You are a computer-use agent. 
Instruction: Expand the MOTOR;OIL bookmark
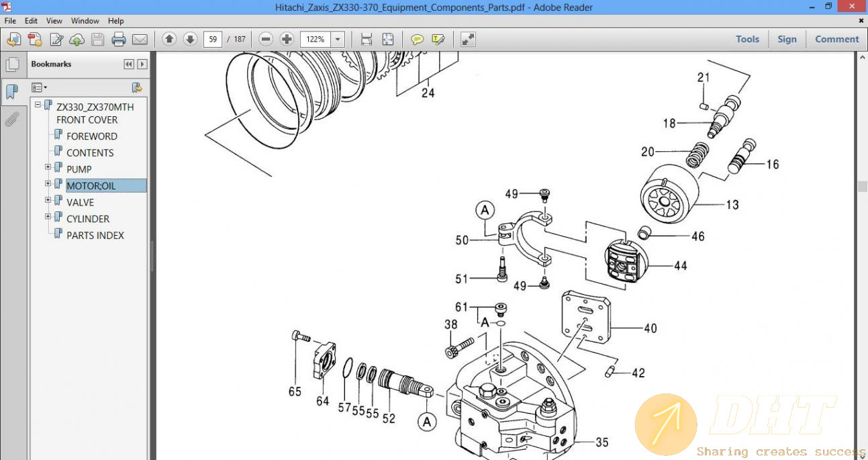tap(48, 183)
